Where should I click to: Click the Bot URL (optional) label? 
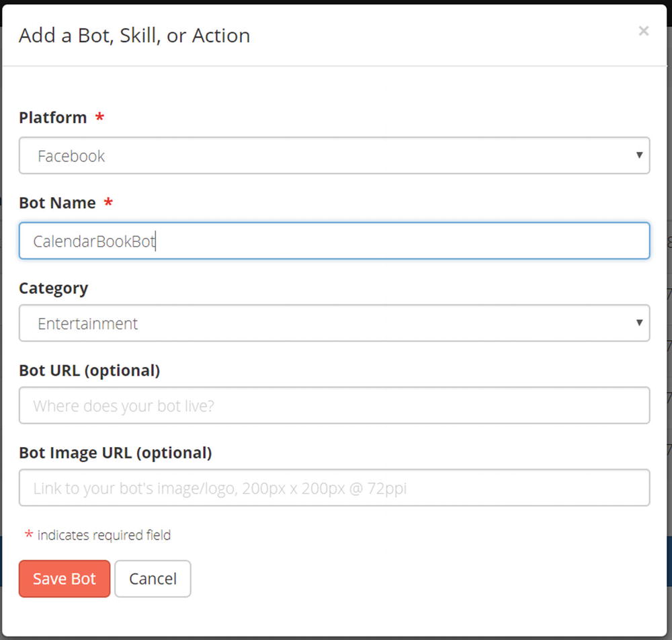[x=89, y=370]
